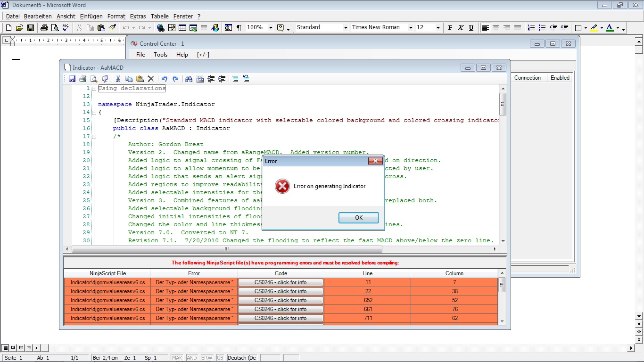Copy selection in indicator editor toolbar
This screenshot has height=362, width=644.
pyautogui.click(x=129, y=79)
